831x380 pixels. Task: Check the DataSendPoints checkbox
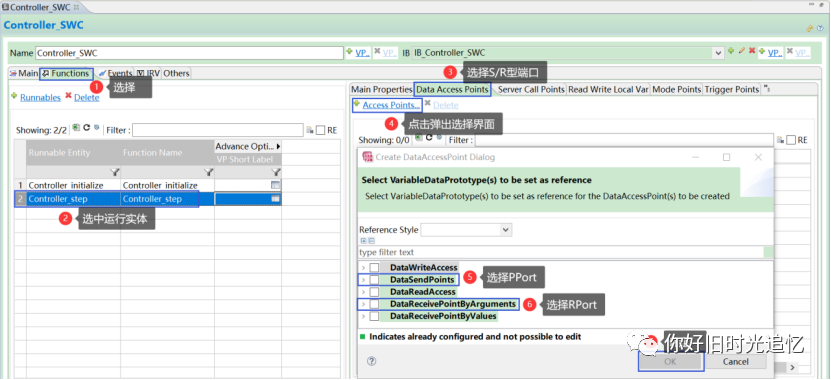(x=374, y=279)
